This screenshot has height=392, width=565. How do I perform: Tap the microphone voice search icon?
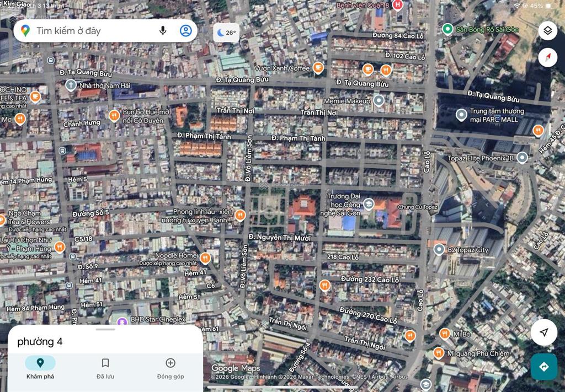coord(163,31)
